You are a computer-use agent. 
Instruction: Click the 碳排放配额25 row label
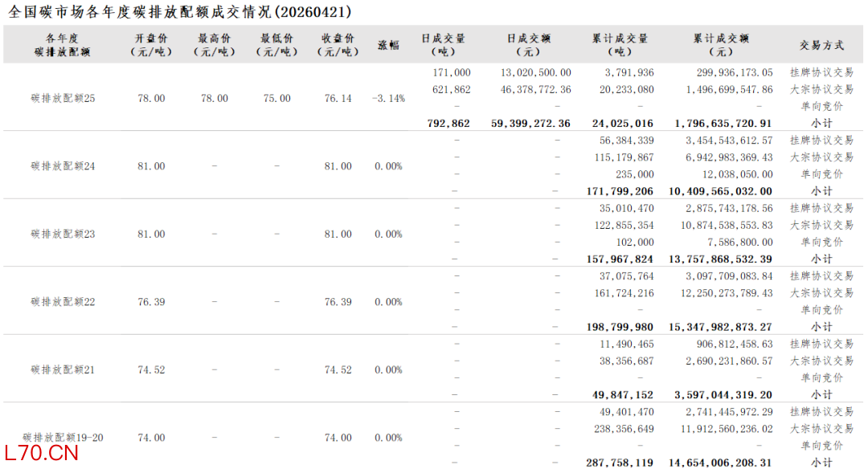point(63,99)
